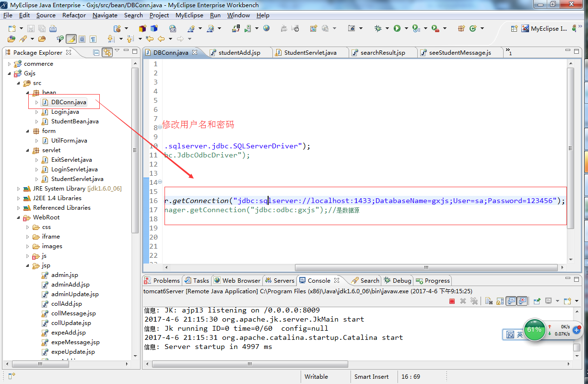Open the Window menu
Viewport: 588px width, 384px height.
[238, 15]
